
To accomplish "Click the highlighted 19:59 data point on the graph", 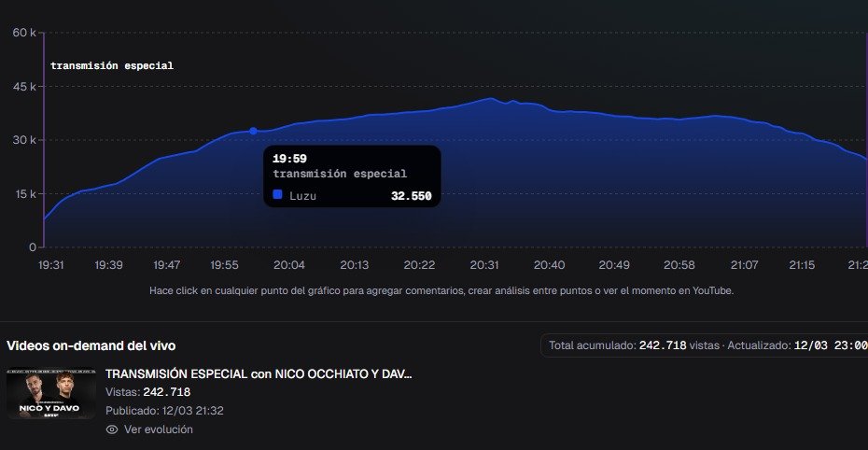I will click(x=253, y=132).
